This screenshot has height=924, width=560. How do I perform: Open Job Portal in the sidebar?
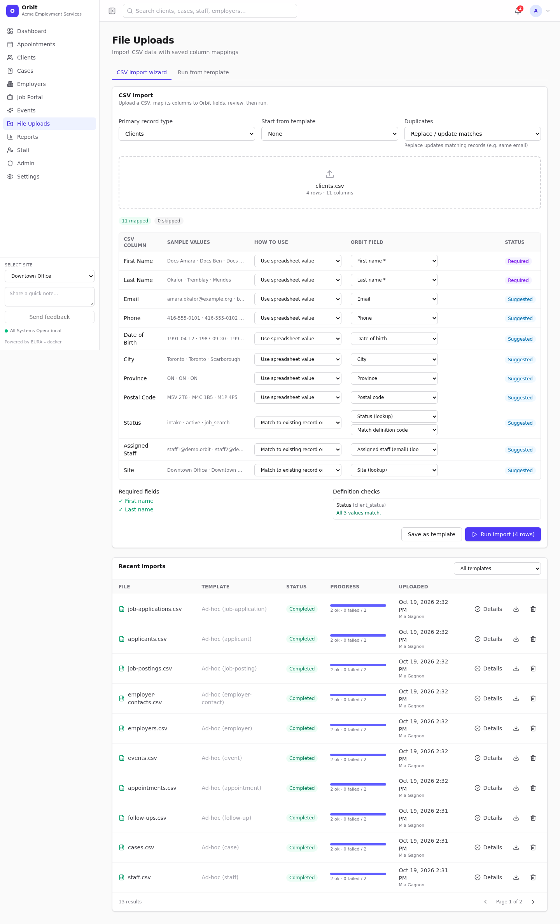pos(49,97)
